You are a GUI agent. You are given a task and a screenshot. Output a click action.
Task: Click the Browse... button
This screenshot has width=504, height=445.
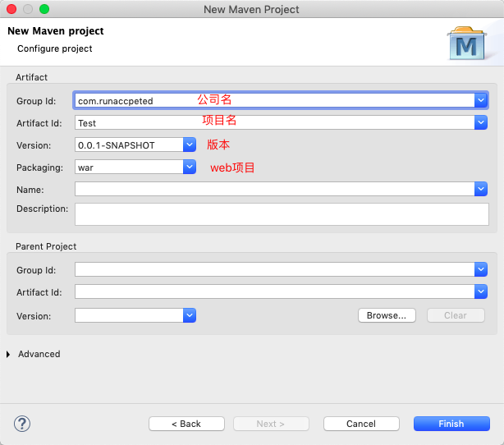pos(387,315)
